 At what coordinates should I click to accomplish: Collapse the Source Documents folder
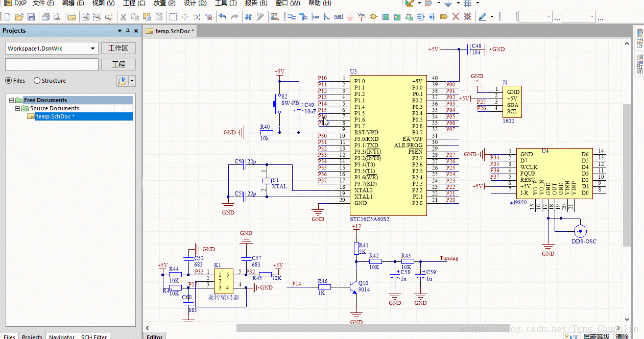[18, 108]
